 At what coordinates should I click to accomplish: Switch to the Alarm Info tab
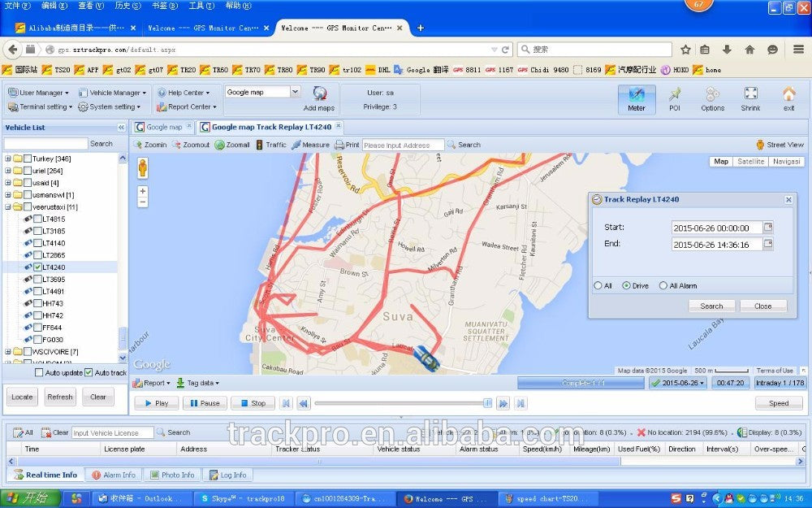(x=114, y=475)
